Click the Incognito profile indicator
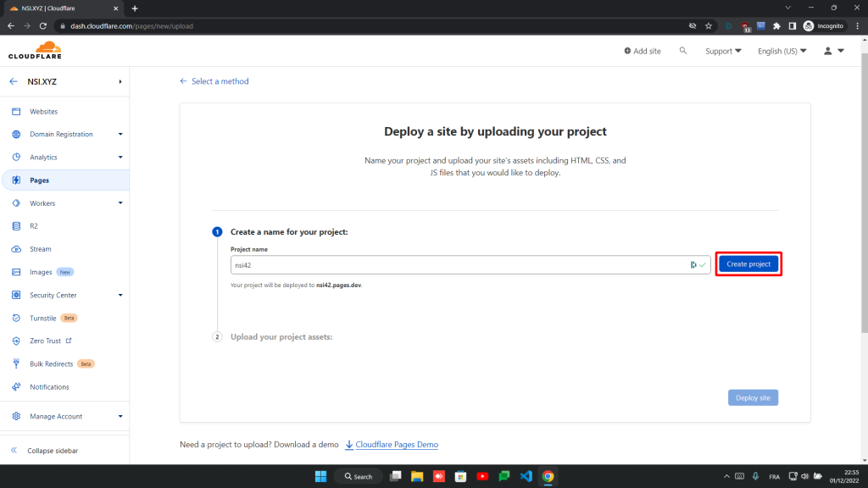The image size is (868, 488). [x=824, y=26]
